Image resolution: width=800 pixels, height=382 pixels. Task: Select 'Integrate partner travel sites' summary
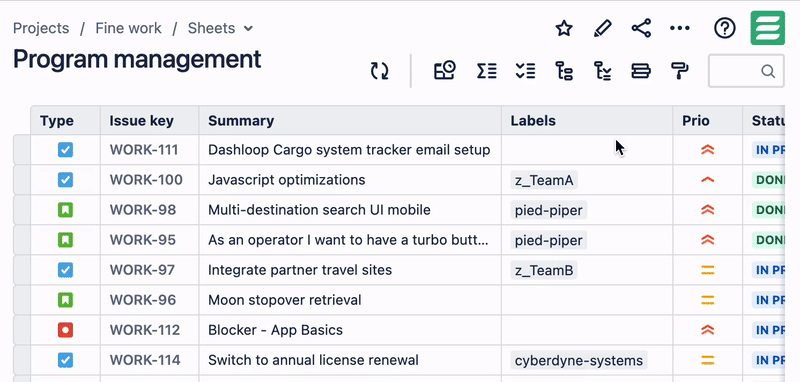coord(300,270)
